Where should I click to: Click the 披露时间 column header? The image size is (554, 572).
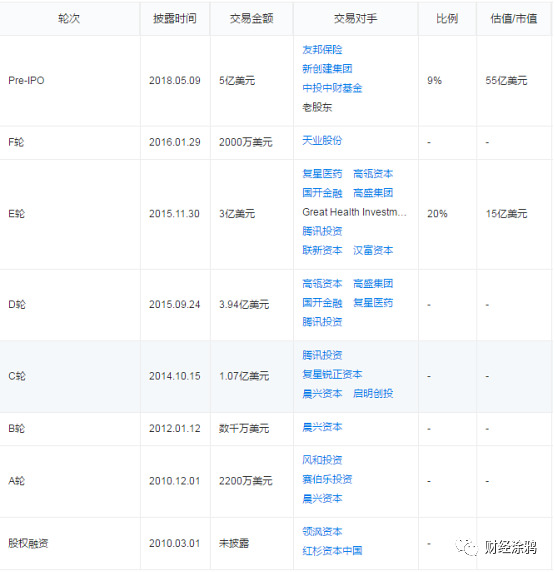(x=175, y=18)
